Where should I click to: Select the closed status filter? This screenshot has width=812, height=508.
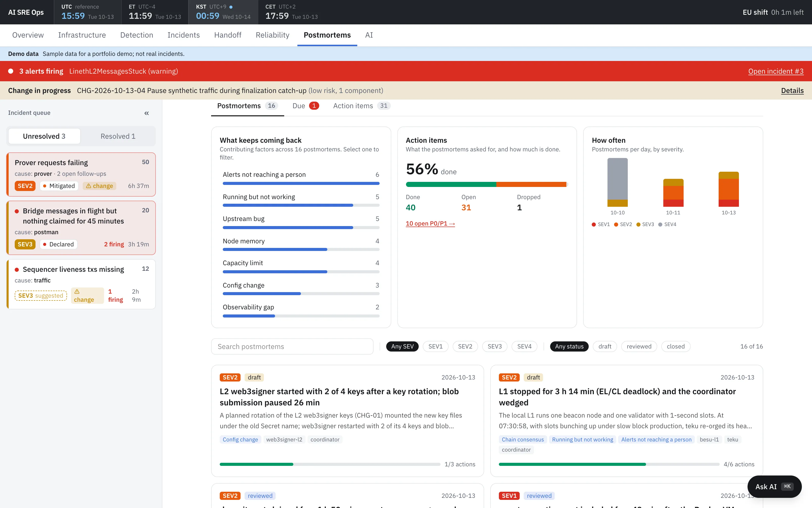click(x=676, y=346)
